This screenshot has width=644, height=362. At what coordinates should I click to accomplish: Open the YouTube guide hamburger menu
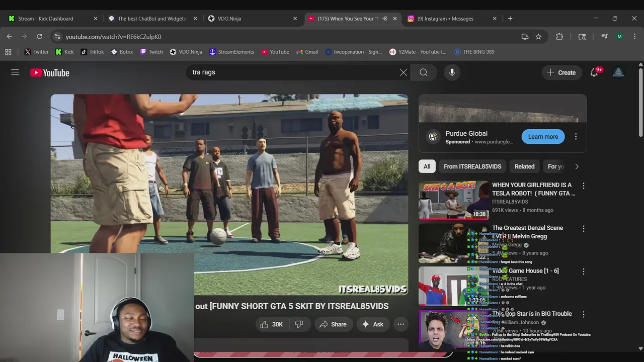coord(15,72)
